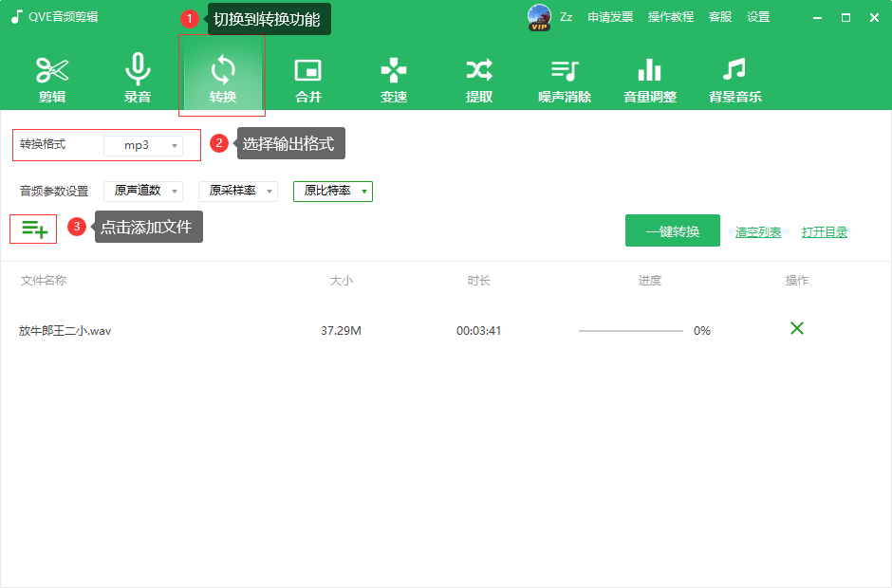Open the 操作教程 tutorial menu
The height and width of the screenshot is (588, 892).
(x=670, y=16)
